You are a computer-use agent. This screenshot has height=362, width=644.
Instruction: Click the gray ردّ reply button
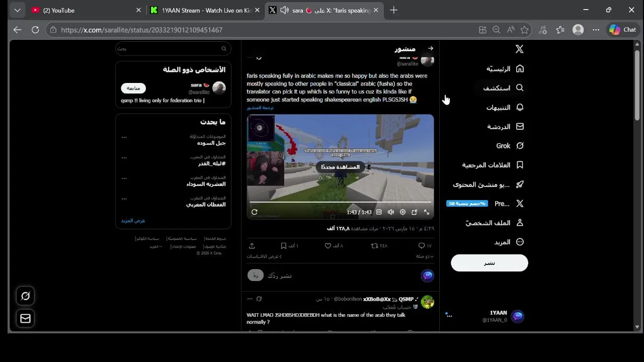coord(255,276)
